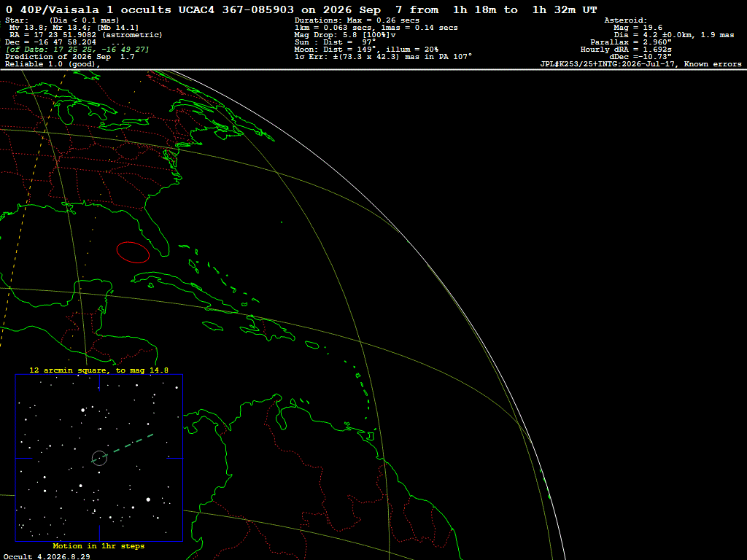
Task: Click the "Occult 4.2026.8.29" version text
Action: click(47, 556)
